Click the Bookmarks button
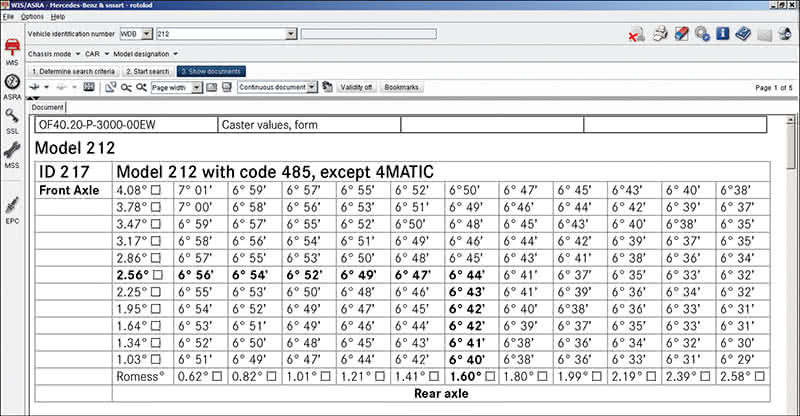 (x=402, y=87)
